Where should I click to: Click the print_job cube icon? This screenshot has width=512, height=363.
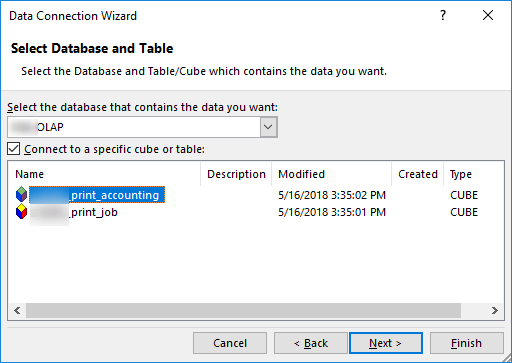[x=21, y=212]
